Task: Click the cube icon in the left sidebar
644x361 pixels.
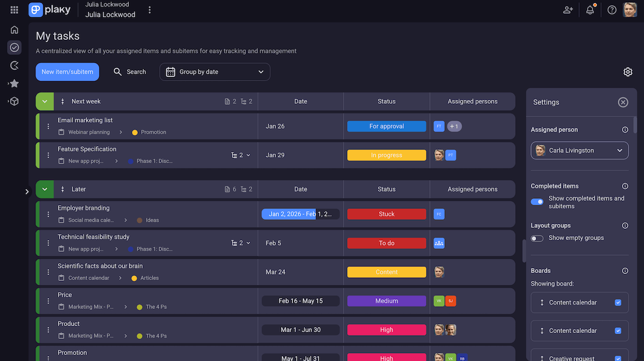Action: 14,101
